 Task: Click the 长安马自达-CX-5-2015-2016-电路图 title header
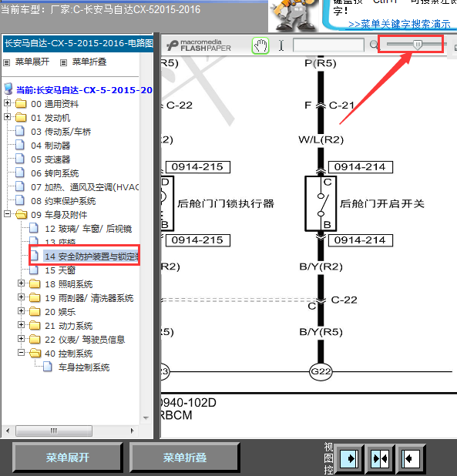tap(79, 43)
